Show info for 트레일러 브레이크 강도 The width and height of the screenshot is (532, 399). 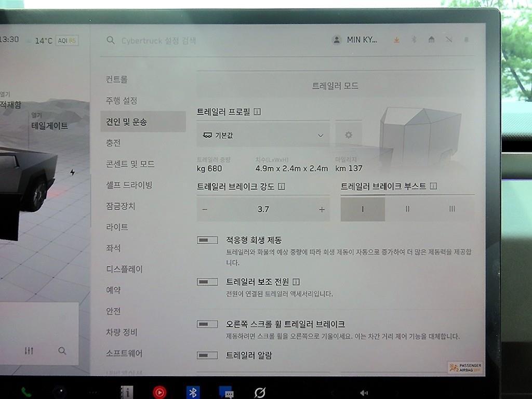pos(281,187)
